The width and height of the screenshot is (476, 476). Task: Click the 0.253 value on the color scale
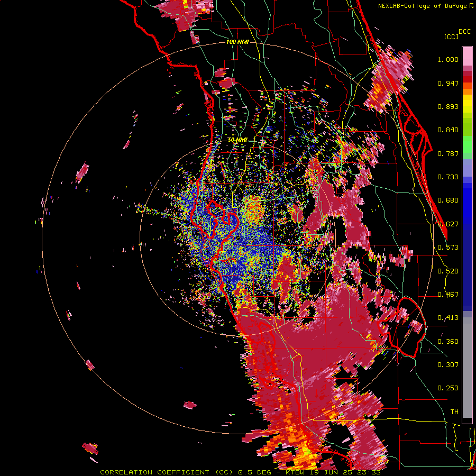pyautogui.click(x=448, y=388)
